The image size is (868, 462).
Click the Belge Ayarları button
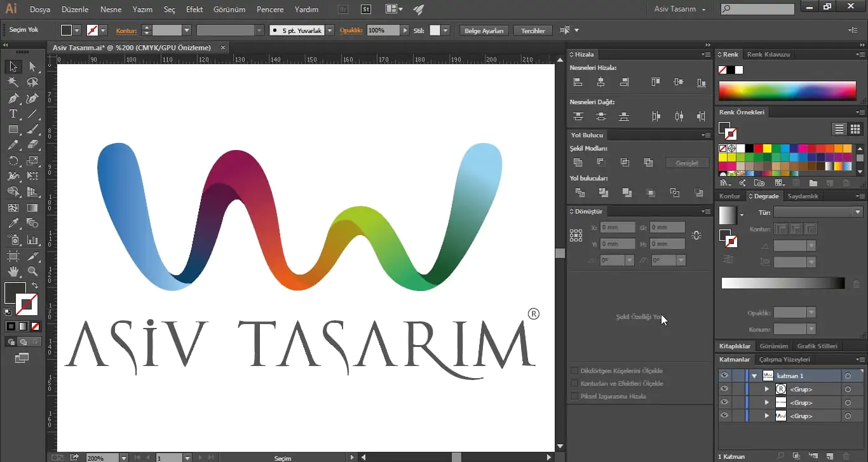click(484, 31)
